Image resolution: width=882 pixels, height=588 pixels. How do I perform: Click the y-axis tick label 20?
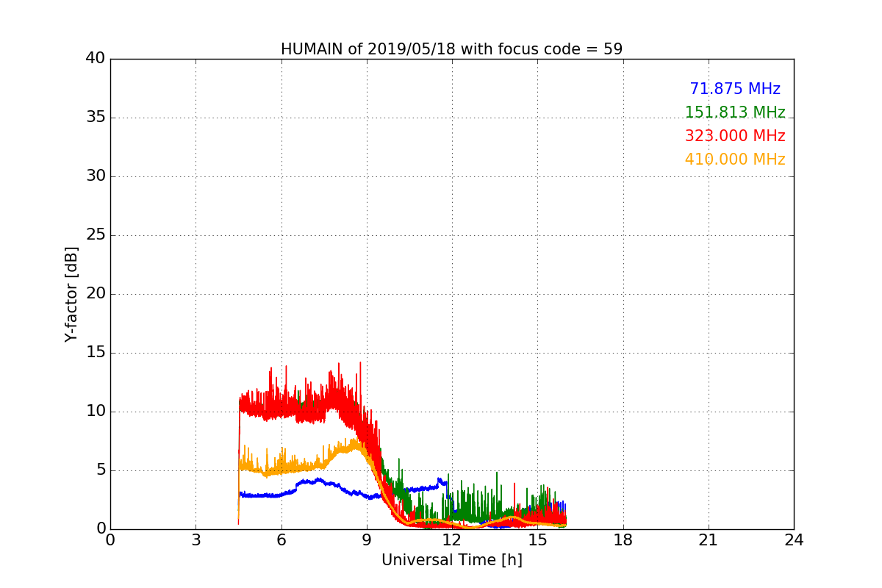pos(96,294)
